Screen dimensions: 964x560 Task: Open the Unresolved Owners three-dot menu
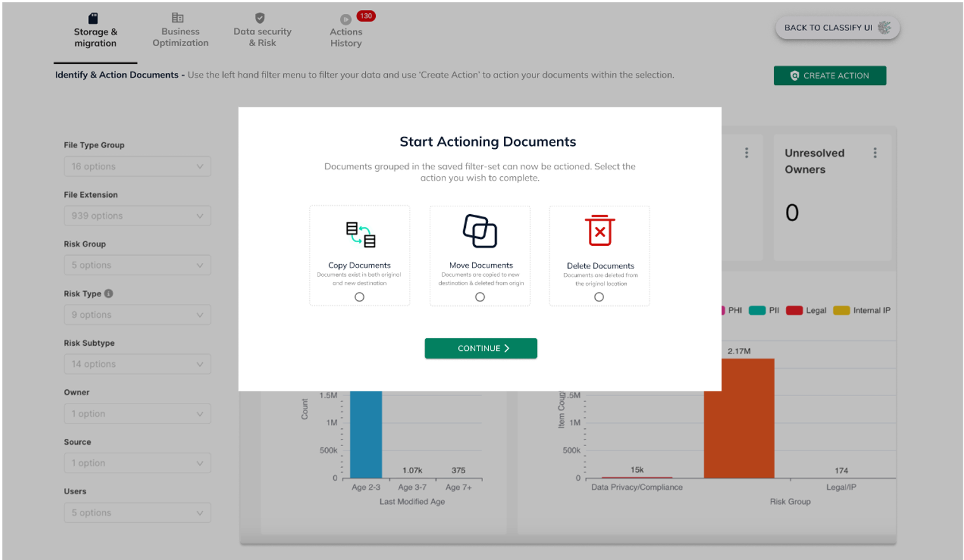click(875, 153)
